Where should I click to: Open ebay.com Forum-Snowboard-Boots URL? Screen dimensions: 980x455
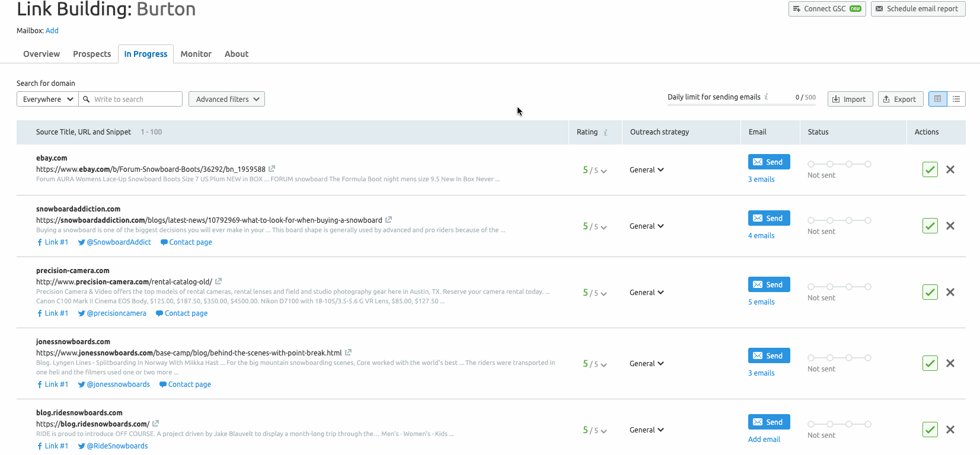click(x=151, y=169)
